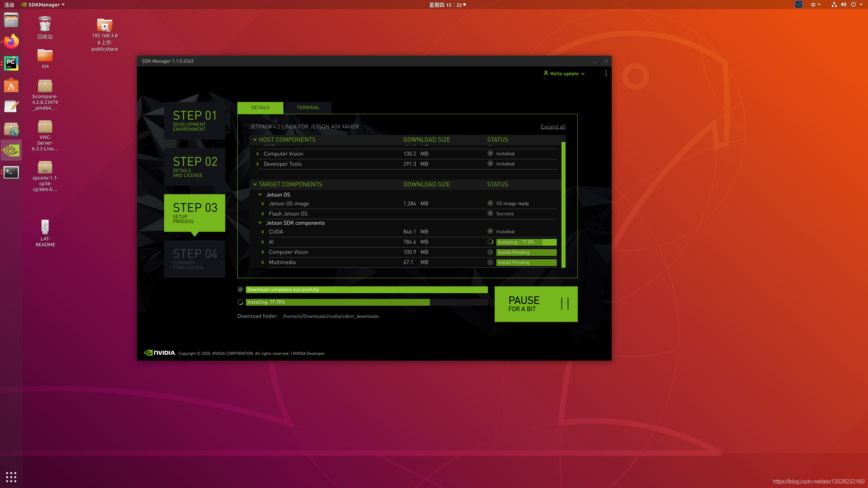
Task: Expand the Developer Tools row
Action: tap(258, 164)
